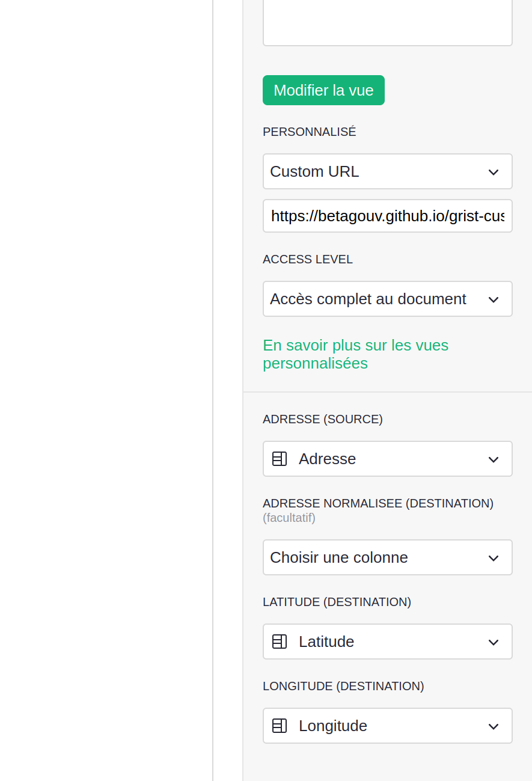The width and height of the screenshot is (532, 781).
Task: Open En savoir plus sur les vues personnalisées
Action: tap(355, 354)
